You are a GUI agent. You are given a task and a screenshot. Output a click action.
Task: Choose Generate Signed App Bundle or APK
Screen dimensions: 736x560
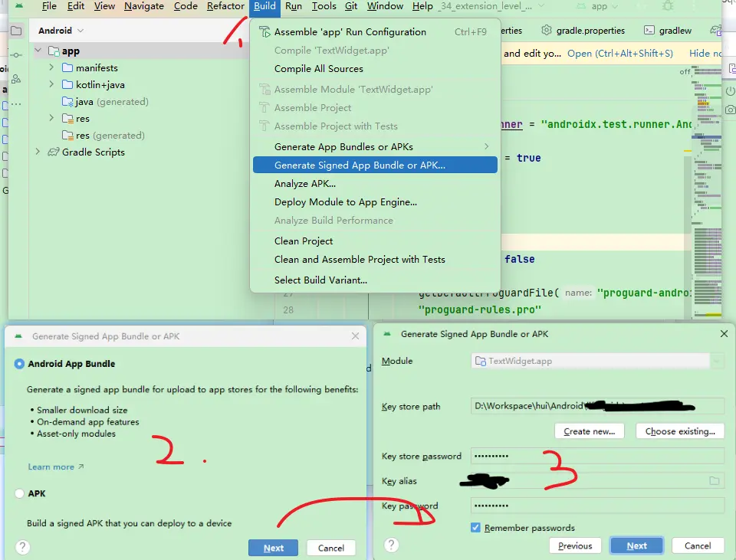click(x=360, y=165)
